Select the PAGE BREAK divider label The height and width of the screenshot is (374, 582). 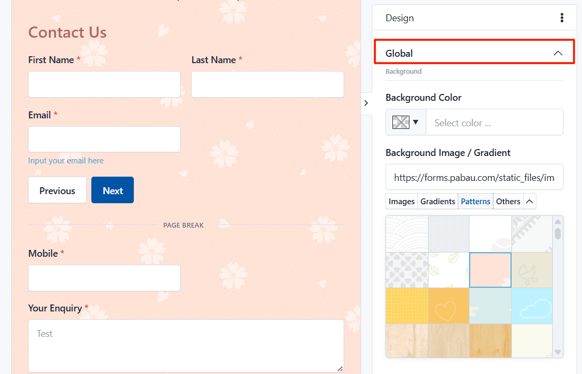tap(183, 225)
